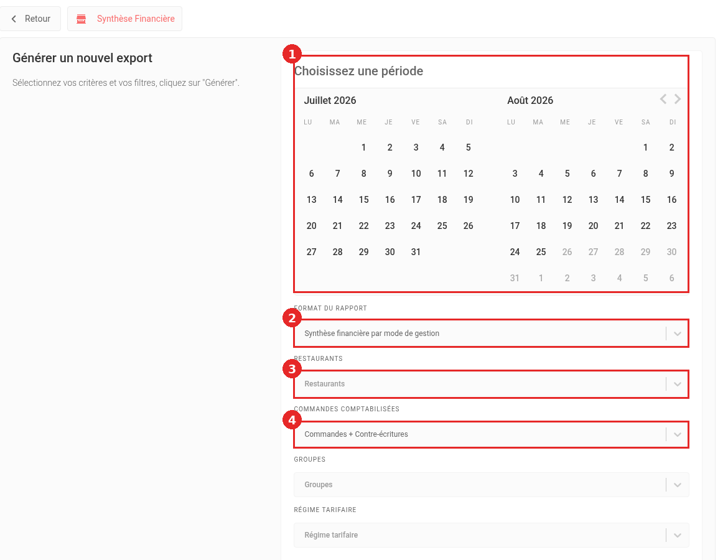Viewport: 728px width, 560px height.
Task: Expand the Groupes selector chevron
Action: [678, 485]
